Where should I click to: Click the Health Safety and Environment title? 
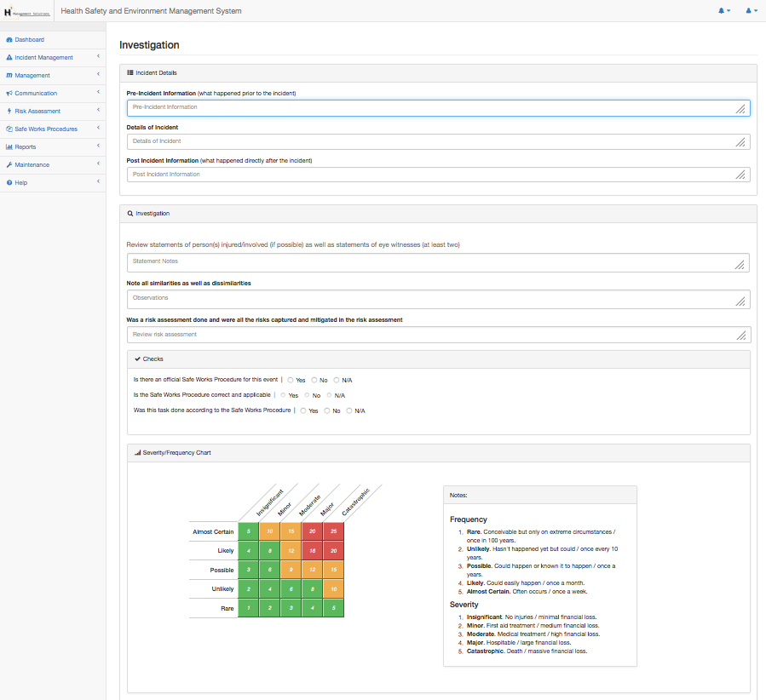(151, 11)
